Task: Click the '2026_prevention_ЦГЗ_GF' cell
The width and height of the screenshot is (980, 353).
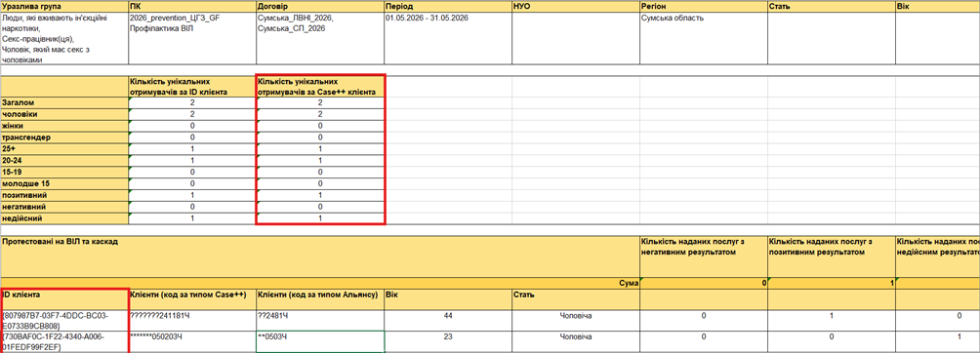Action: (192, 39)
